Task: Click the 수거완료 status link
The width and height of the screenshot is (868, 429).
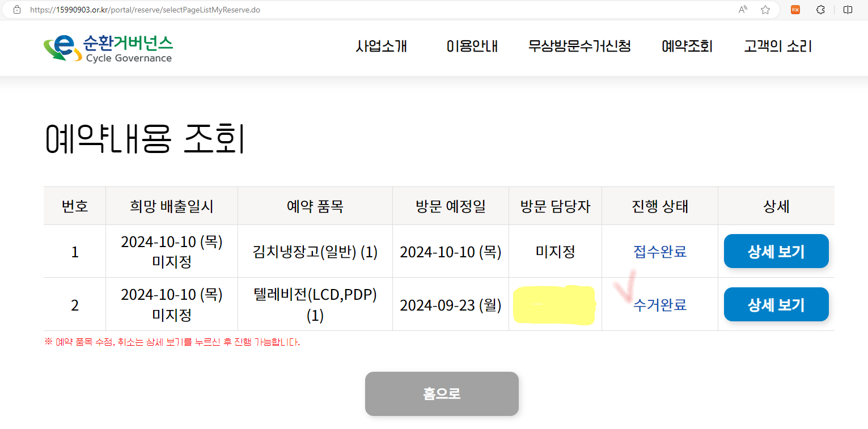Action: [x=660, y=305]
